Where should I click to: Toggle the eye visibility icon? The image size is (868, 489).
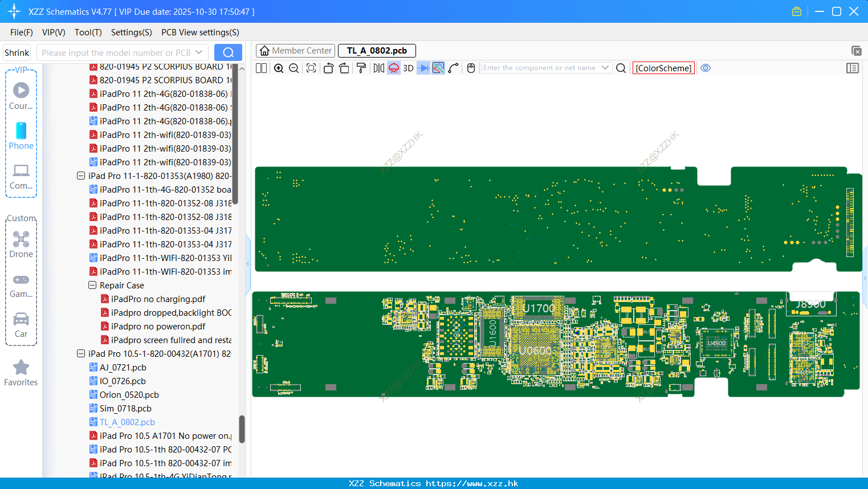pos(706,68)
